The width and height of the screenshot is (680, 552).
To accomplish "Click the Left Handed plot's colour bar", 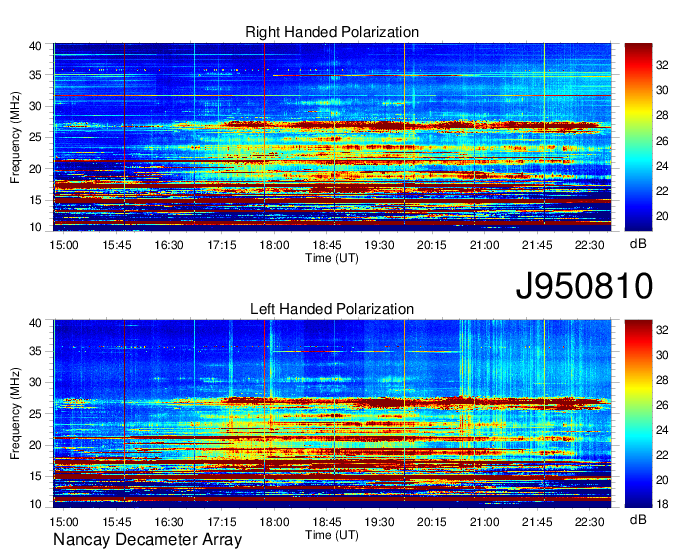I will (638, 414).
